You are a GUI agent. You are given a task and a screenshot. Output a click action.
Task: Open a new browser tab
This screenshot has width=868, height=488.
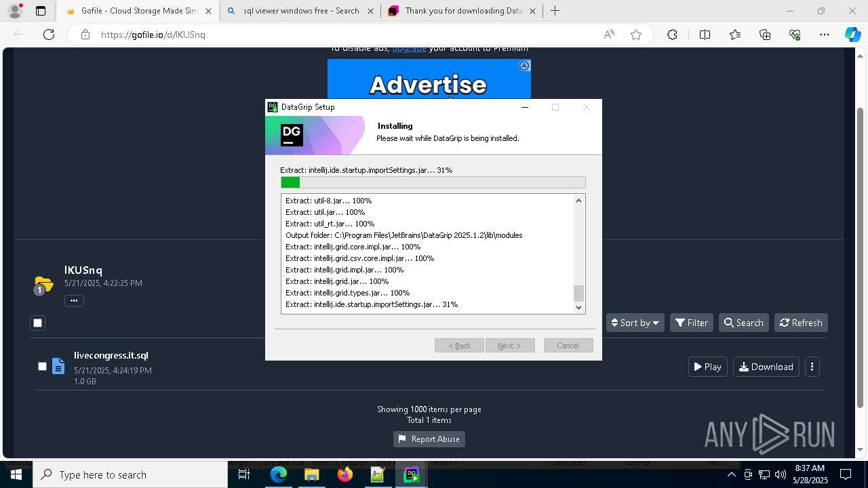pyautogui.click(x=555, y=11)
